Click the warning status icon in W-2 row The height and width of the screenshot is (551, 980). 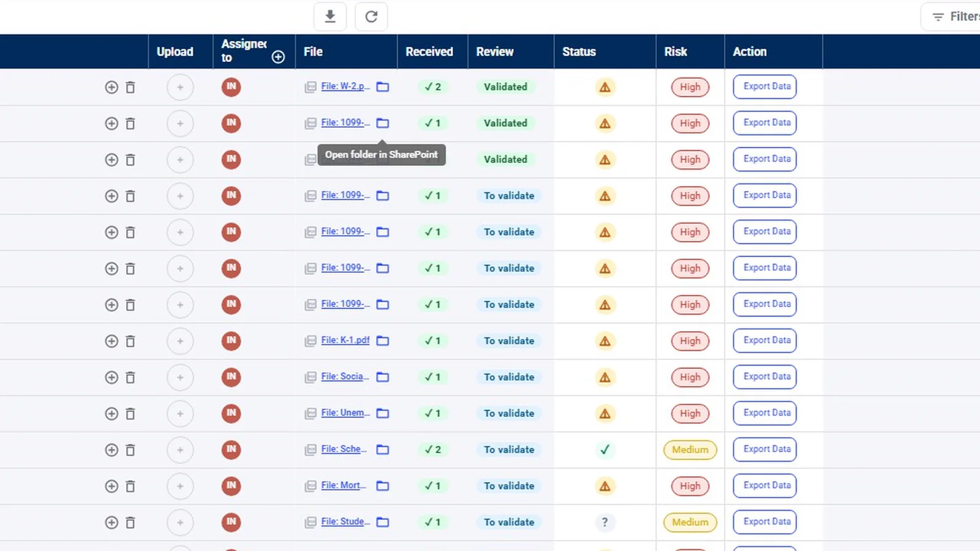(605, 87)
